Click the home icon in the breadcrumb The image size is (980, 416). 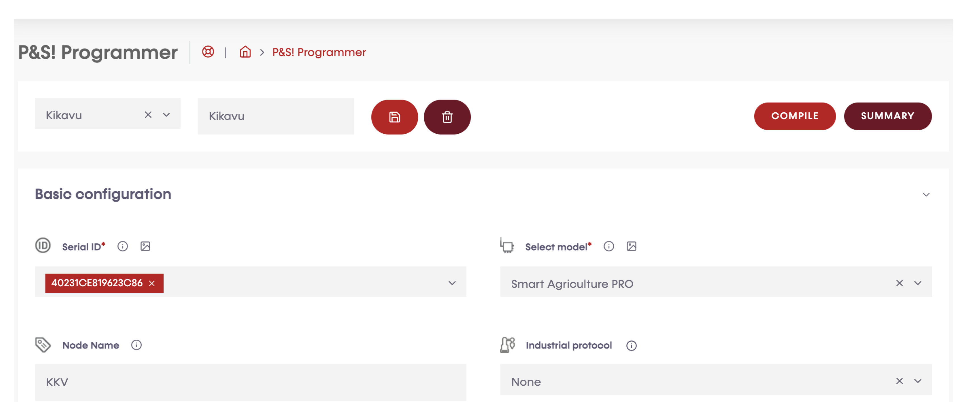pos(245,52)
